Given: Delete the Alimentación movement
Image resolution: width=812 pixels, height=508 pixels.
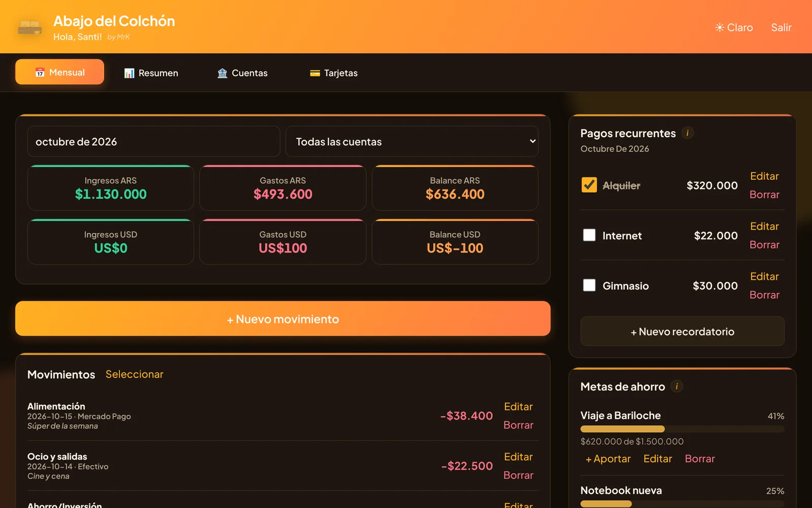Looking at the screenshot, I should (x=518, y=425).
